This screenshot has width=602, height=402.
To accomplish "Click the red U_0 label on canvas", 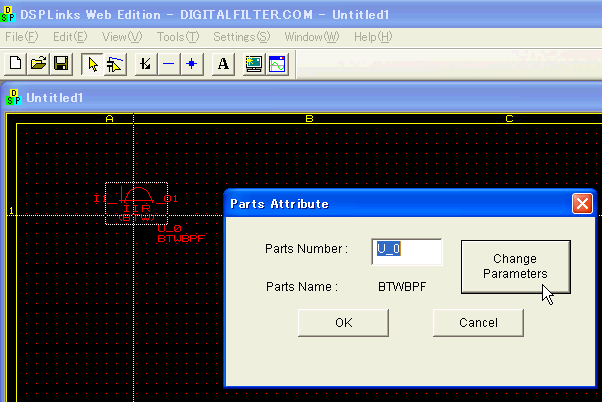I will [169, 228].
